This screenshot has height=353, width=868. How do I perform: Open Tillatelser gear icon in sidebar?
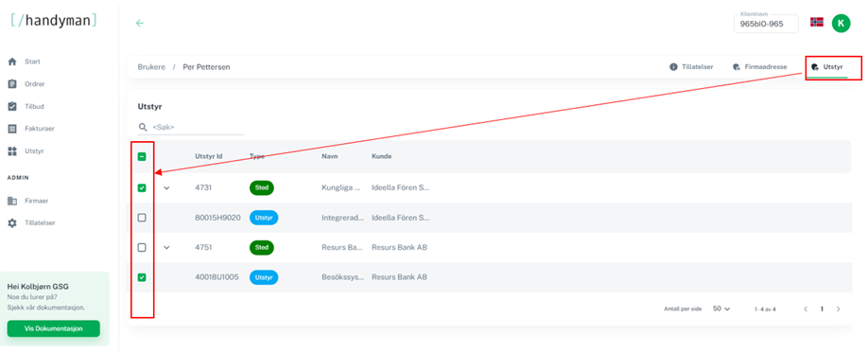(12, 222)
